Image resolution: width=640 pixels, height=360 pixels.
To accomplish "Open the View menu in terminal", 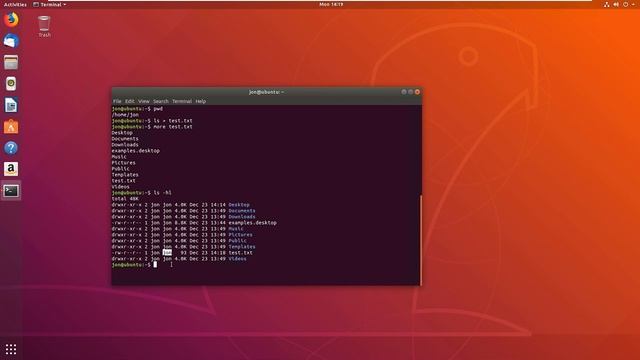I will point(144,101).
